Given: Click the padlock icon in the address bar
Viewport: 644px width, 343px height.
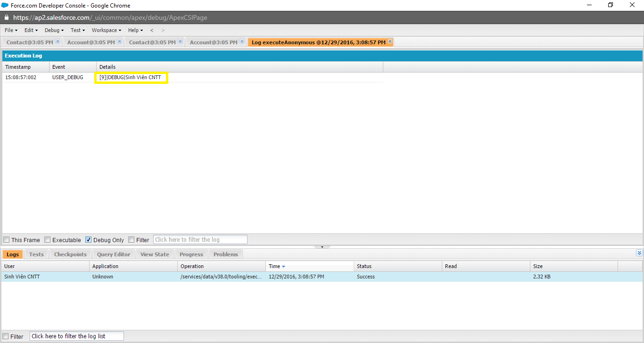Looking at the screenshot, I should click(6, 17).
